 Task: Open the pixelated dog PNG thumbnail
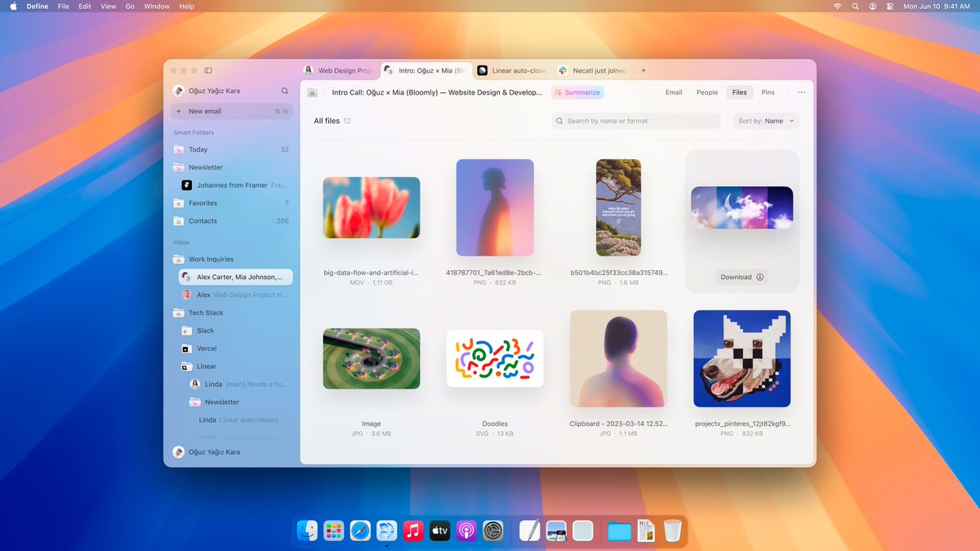[x=742, y=358]
